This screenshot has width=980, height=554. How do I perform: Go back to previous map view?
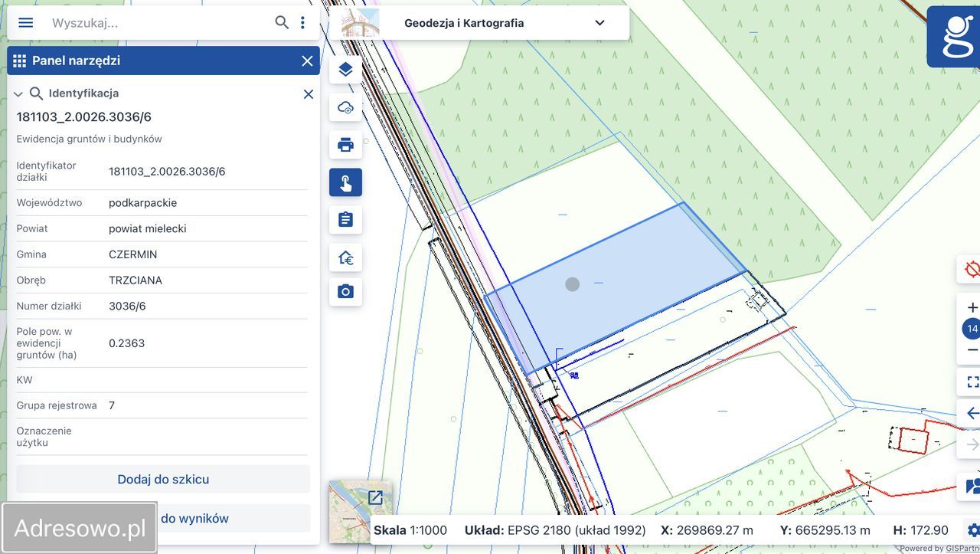pos(972,414)
